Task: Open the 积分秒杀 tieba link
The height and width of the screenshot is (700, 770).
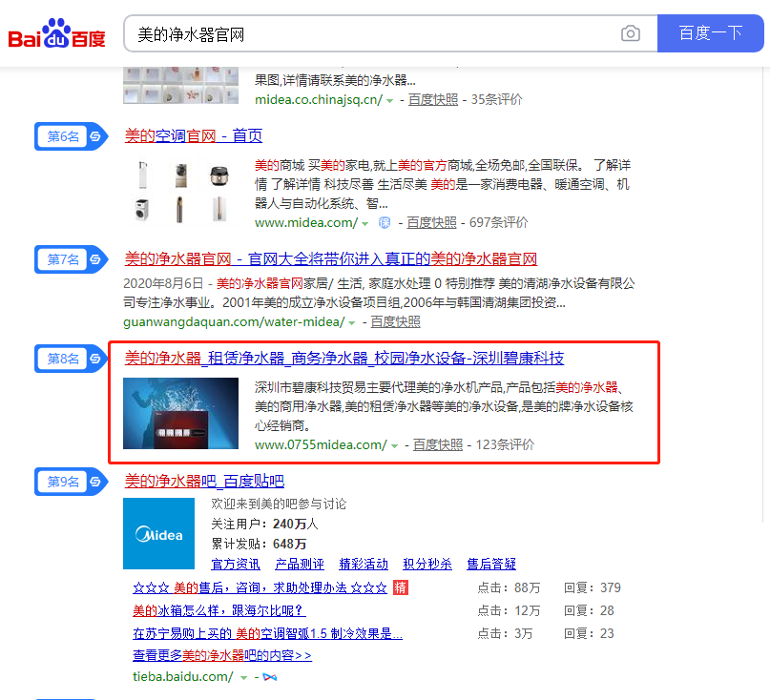Action: [x=427, y=564]
